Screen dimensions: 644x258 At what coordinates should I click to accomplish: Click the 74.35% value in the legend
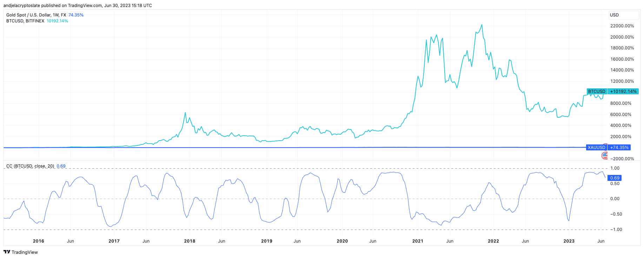(76, 15)
